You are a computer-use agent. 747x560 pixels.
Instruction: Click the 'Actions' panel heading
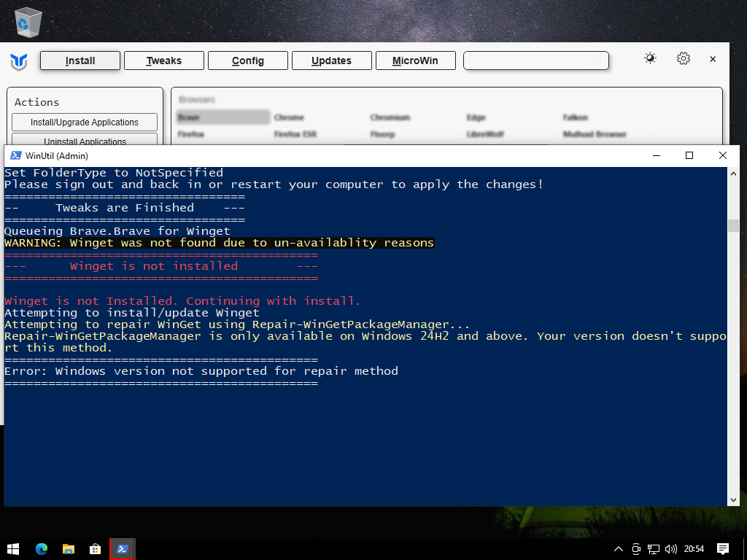[x=36, y=102]
